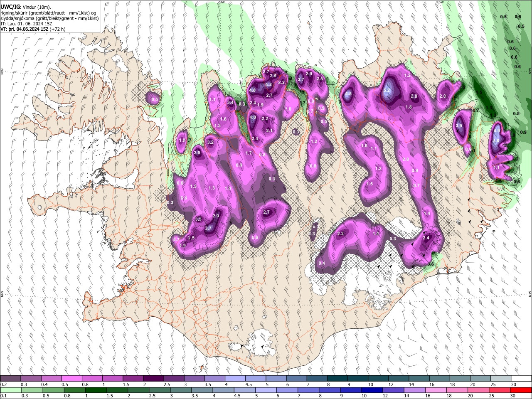Pick the white 30 swatch in upper legend
This screenshot has width=532, height=399.
coord(521,379)
